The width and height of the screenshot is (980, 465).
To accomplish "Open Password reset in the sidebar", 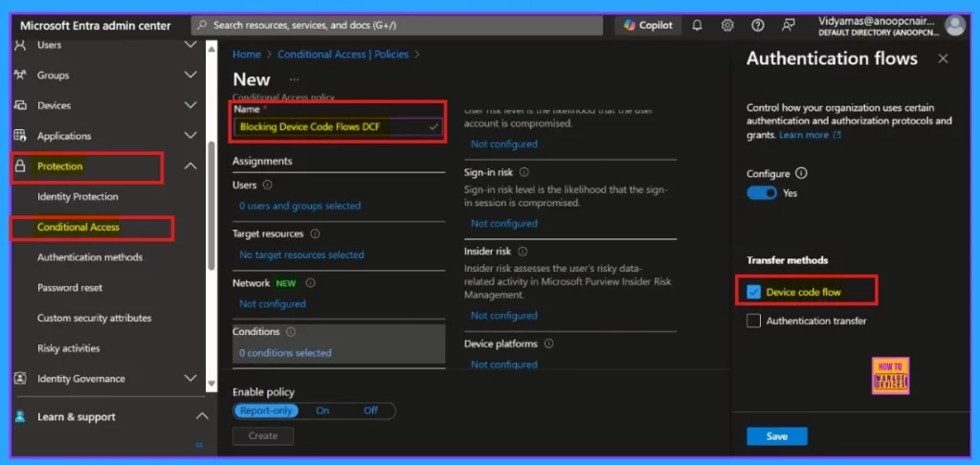I will tap(70, 287).
